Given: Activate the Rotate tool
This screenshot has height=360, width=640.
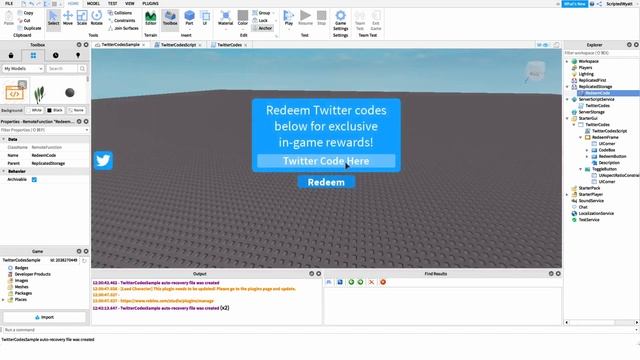Looking at the screenshot, I should (x=96, y=18).
